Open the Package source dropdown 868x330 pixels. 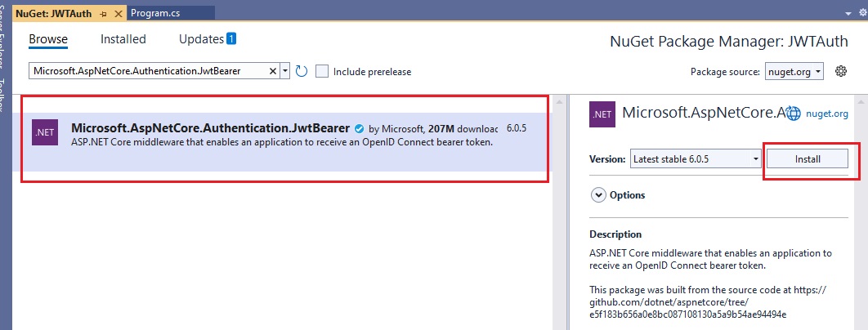(x=795, y=71)
